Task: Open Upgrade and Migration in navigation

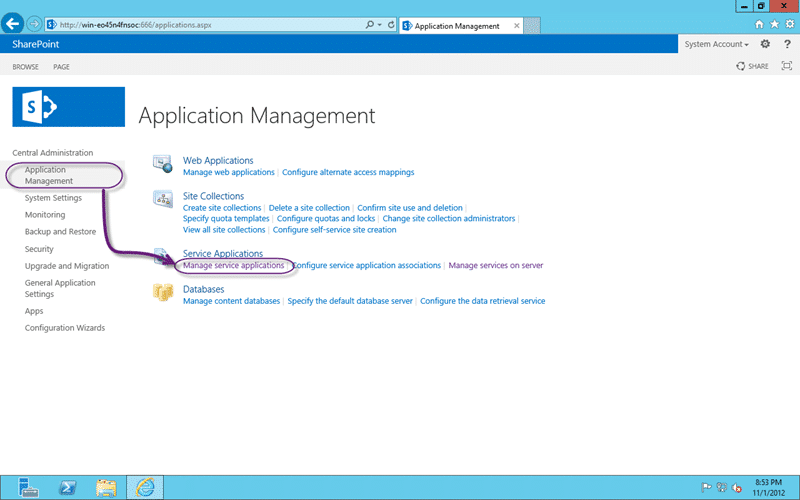Action: click(x=67, y=266)
